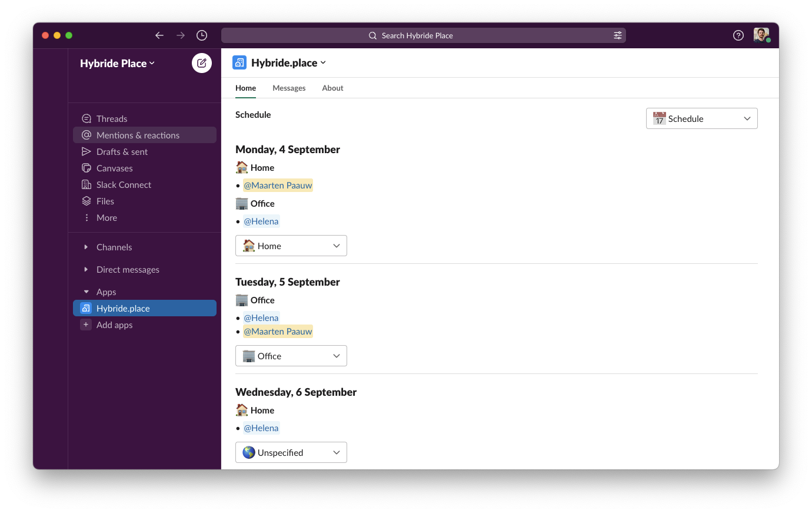Click Add apps in sidebar
The image size is (812, 513).
tap(145, 325)
